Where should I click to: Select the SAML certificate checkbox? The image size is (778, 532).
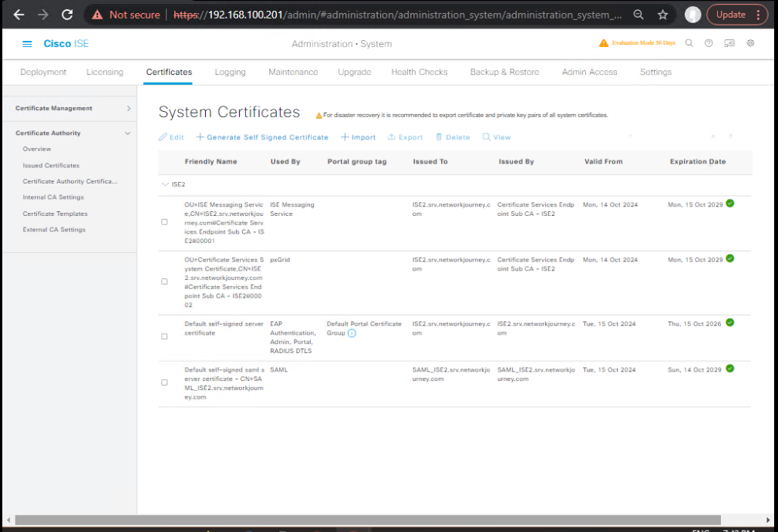(164, 382)
